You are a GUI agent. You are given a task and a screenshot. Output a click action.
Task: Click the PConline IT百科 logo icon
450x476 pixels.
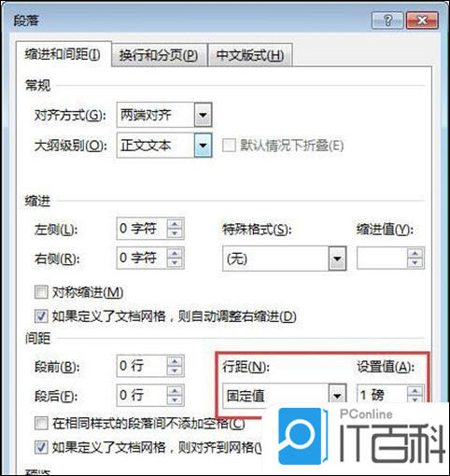tap(302, 436)
